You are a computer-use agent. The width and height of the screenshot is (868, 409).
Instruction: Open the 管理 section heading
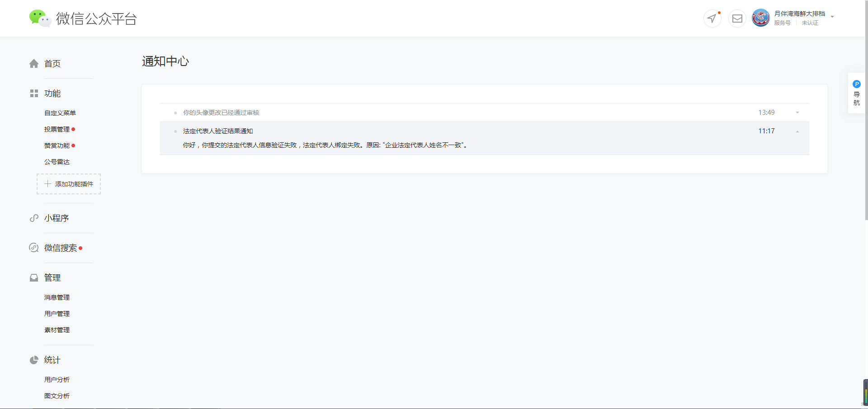[x=52, y=278]
